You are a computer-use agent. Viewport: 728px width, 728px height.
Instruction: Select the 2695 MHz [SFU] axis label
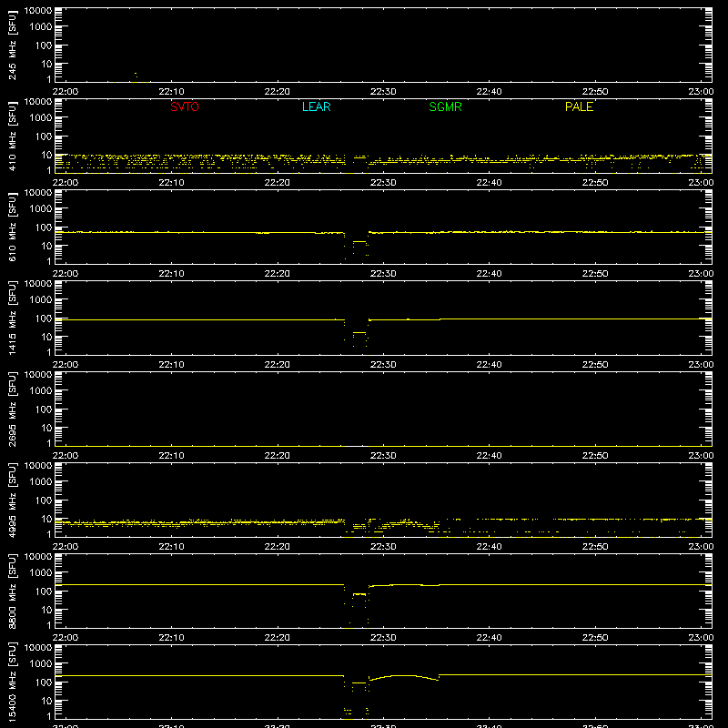pyautogui.click(x=12, y=409)
